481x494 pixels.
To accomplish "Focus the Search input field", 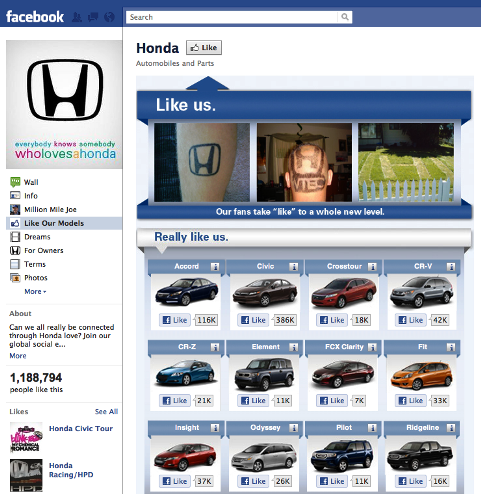I will coord(232,17).
